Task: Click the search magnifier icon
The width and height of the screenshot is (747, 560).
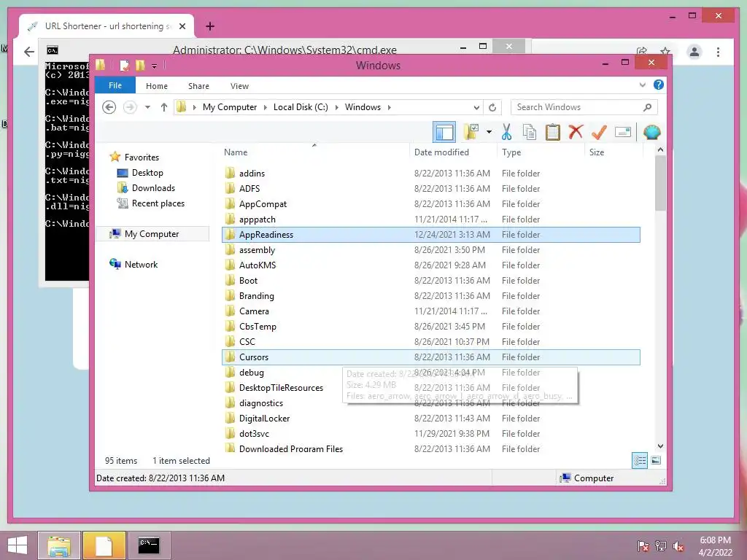Action: pyautogui.click(x=648, y=107)
